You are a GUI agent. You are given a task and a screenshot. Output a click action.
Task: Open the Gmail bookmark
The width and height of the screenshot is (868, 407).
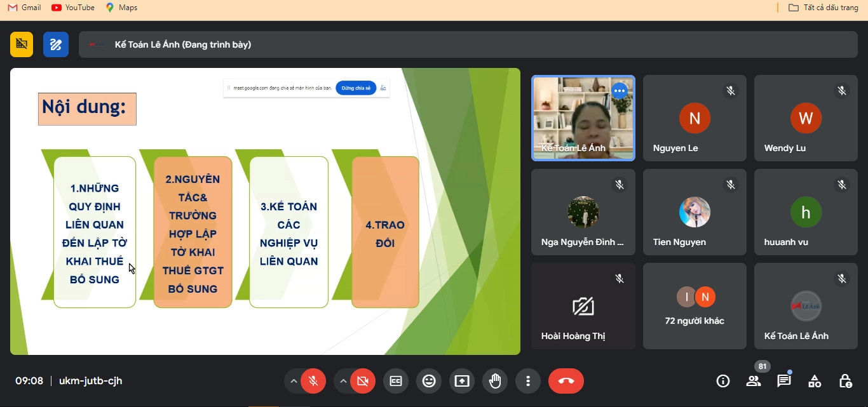coord(24,8)
